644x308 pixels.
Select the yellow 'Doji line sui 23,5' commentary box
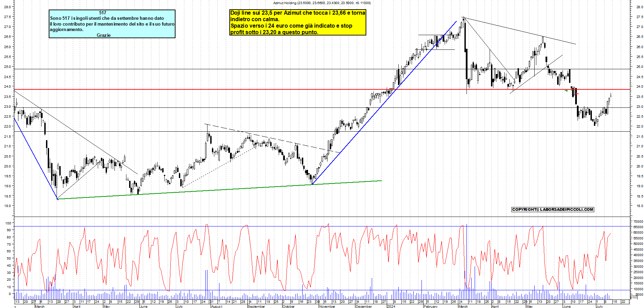tap(298, 23)
